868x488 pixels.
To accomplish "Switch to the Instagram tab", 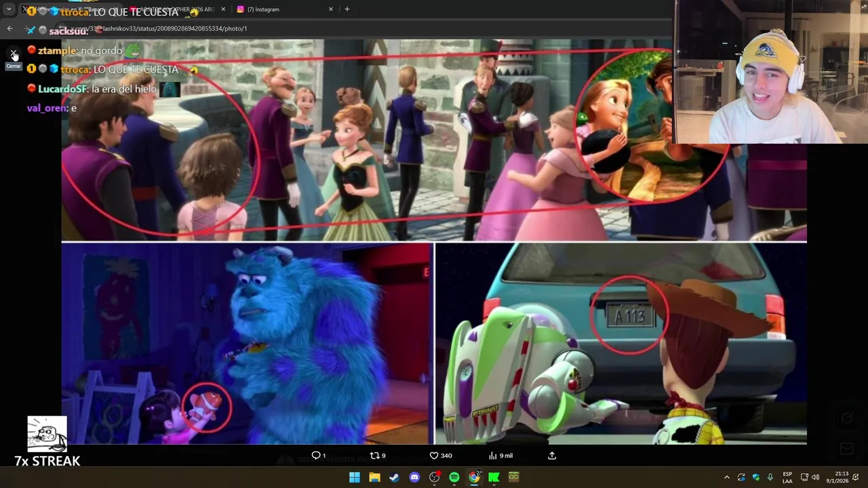I will (285, 9).
